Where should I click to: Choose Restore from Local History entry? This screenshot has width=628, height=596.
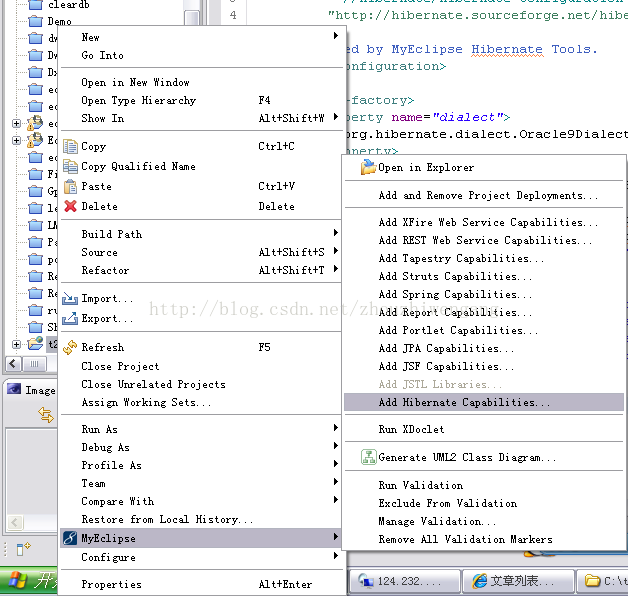(x=200, y=519)
